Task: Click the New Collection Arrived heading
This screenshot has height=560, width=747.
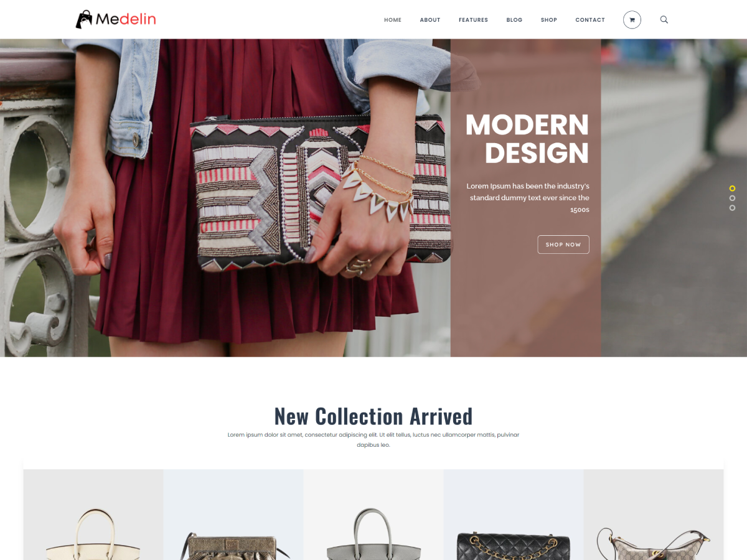Action: (x=374, y=416)
